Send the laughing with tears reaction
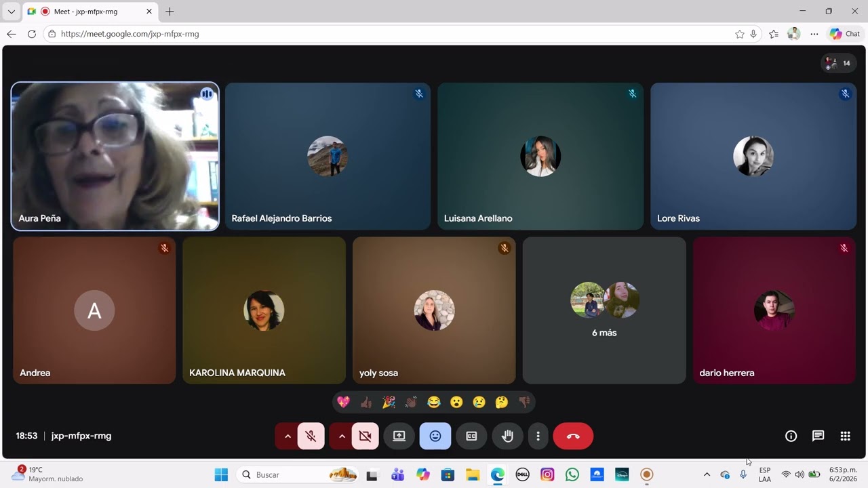This screenshot has width=868, height=488. (x=434, y=403)
